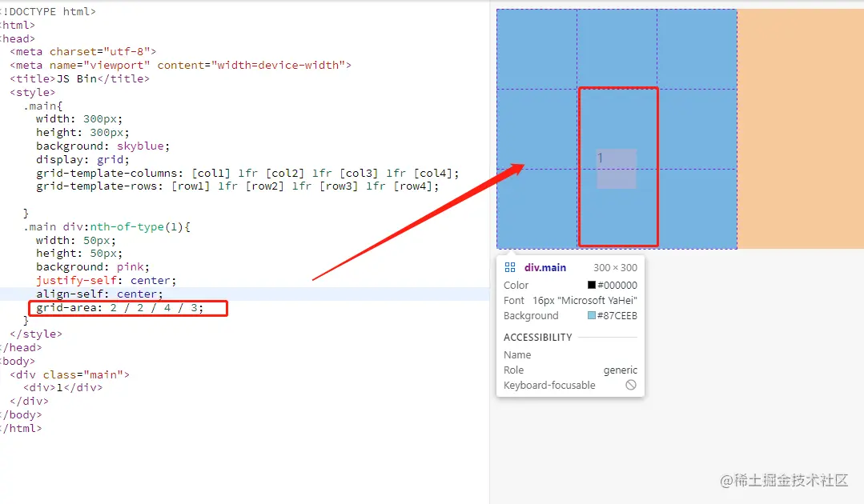Click the <title>JS Bin</title> line
Image resolution: width=864 pixels, height=504 pixels.
click(79, 78)
